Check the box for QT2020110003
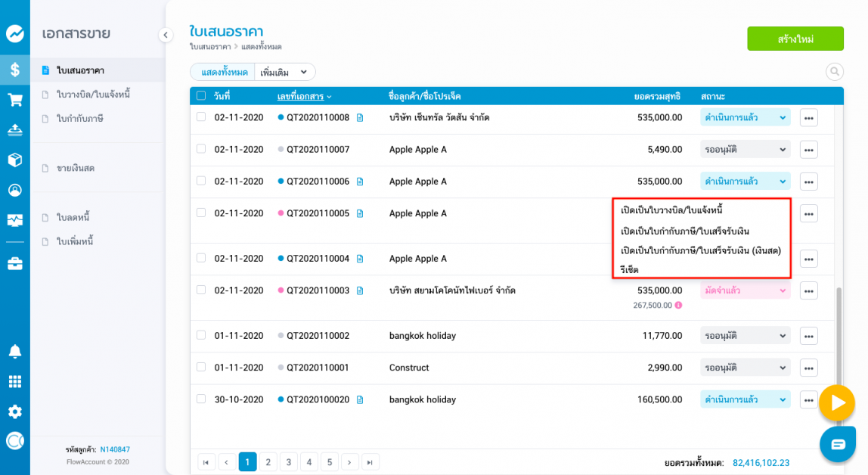This screenshot has height=475, width=868. 201,290
